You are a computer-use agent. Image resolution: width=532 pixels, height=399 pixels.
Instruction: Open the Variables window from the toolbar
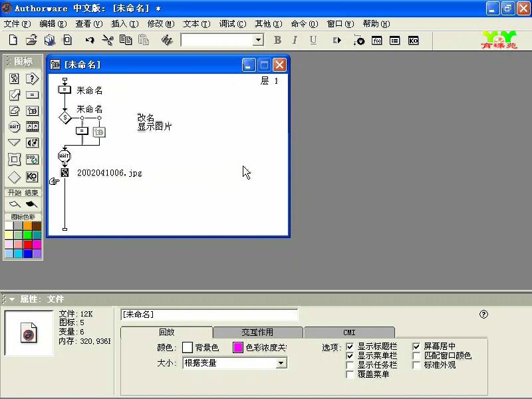394,41
